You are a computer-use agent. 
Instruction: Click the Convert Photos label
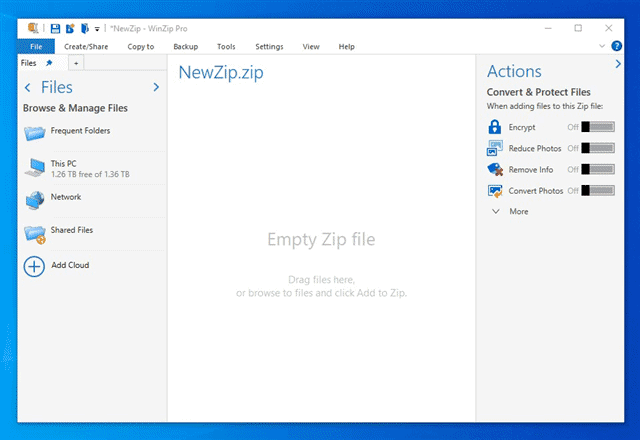tap(536, 191)
